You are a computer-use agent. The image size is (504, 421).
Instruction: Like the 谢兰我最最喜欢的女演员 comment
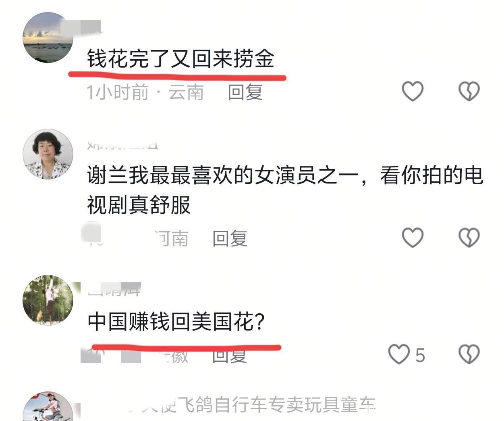(413, 238)
